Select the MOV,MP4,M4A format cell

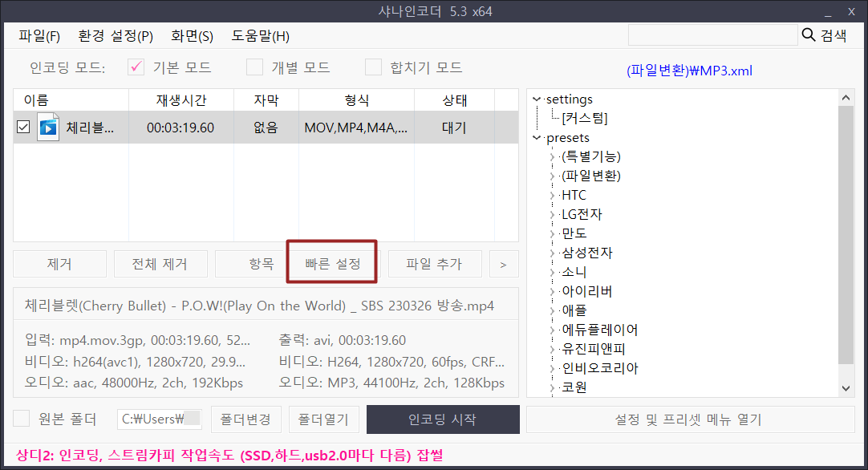point(356,128)
